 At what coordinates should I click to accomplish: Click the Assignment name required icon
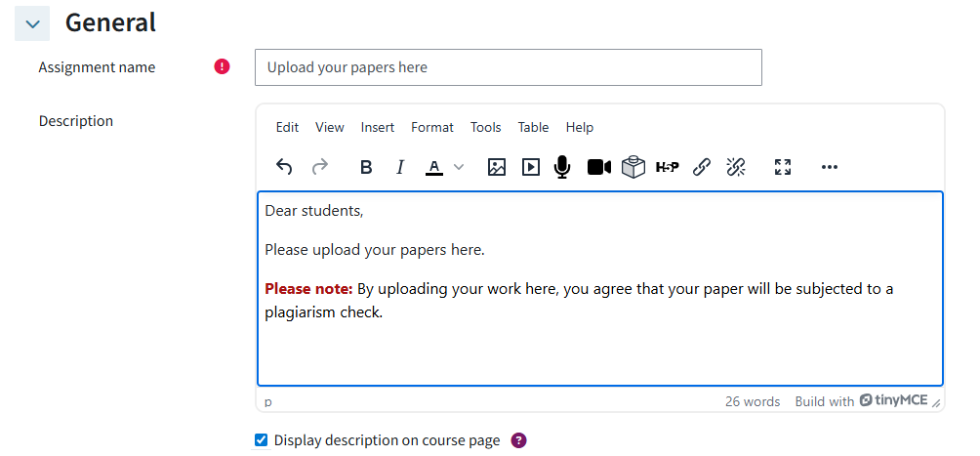222,66
